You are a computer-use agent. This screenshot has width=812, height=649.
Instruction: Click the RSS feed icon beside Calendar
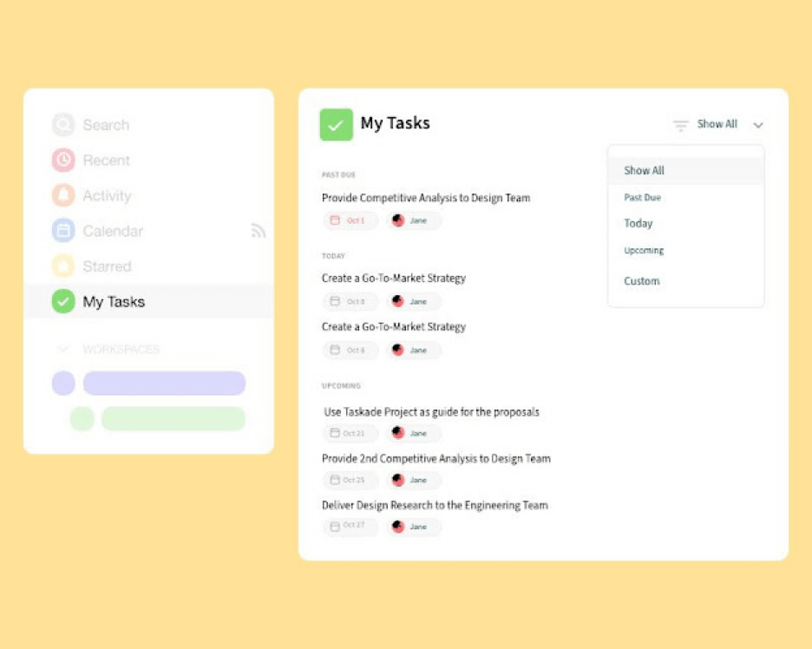259,231
